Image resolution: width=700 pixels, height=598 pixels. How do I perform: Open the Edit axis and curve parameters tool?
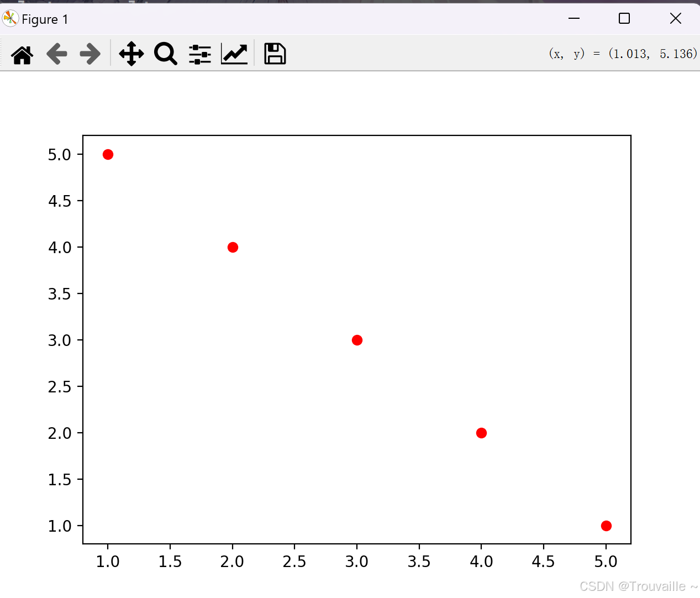click(234, 54)
